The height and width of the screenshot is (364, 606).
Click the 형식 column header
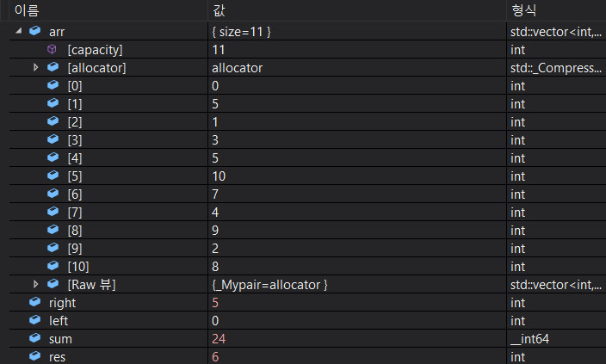(x=523, y=9)
